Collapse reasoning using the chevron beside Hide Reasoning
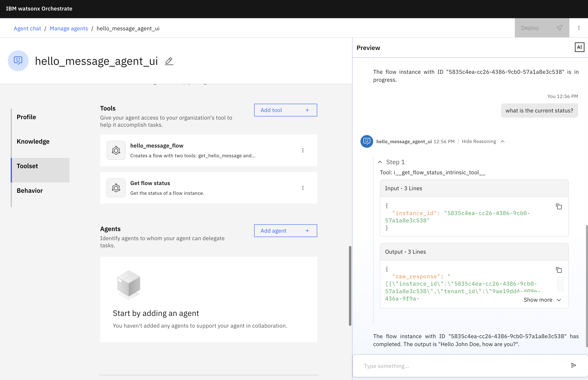 point(502,141)
